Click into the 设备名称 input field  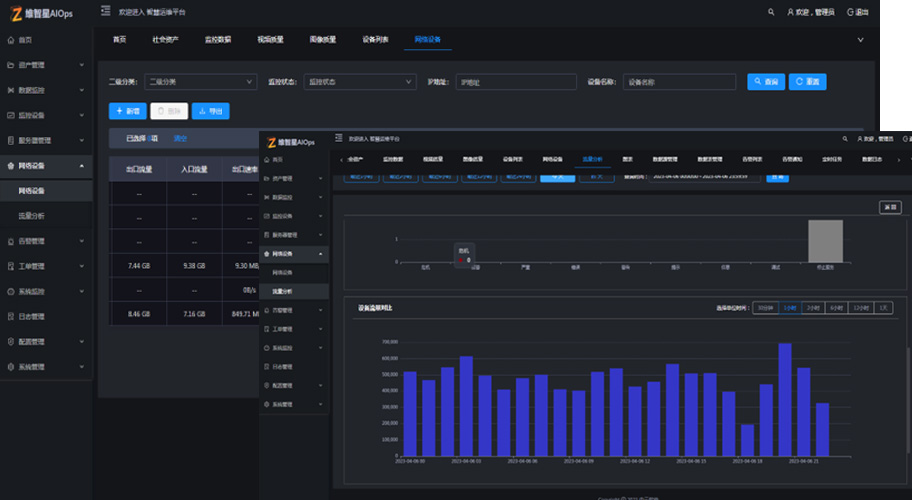[x=680, y=82]
